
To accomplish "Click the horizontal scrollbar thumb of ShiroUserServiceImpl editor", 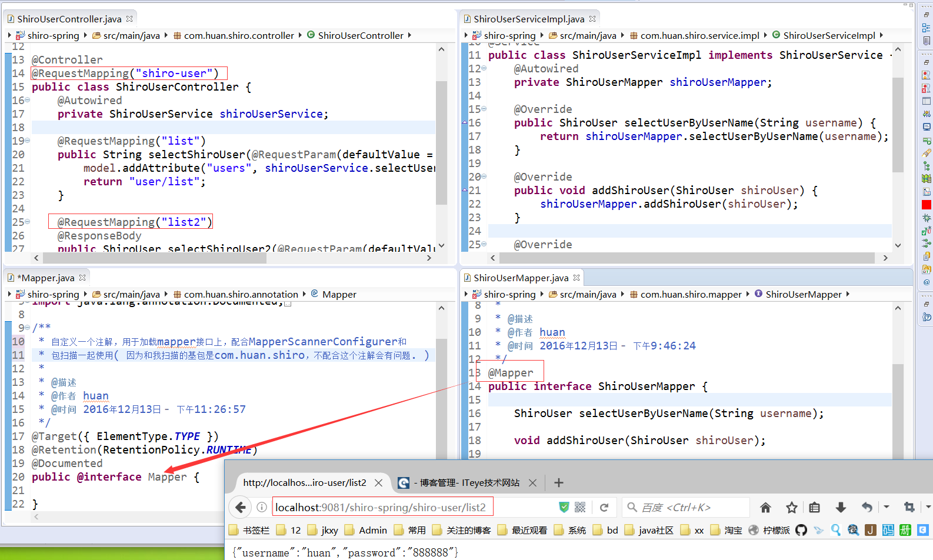I will click(x=687, y=258).
